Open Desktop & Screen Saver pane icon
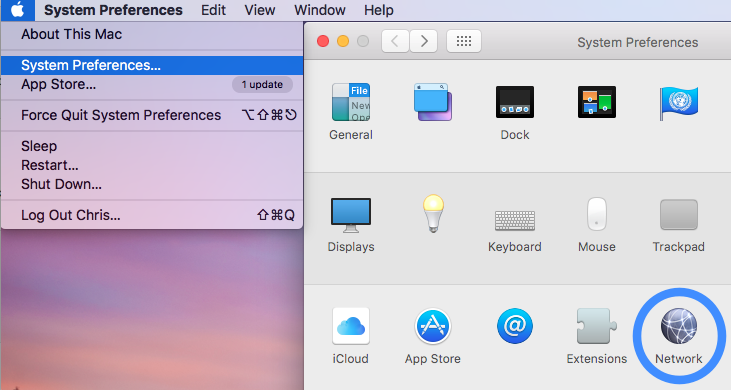 433,102
